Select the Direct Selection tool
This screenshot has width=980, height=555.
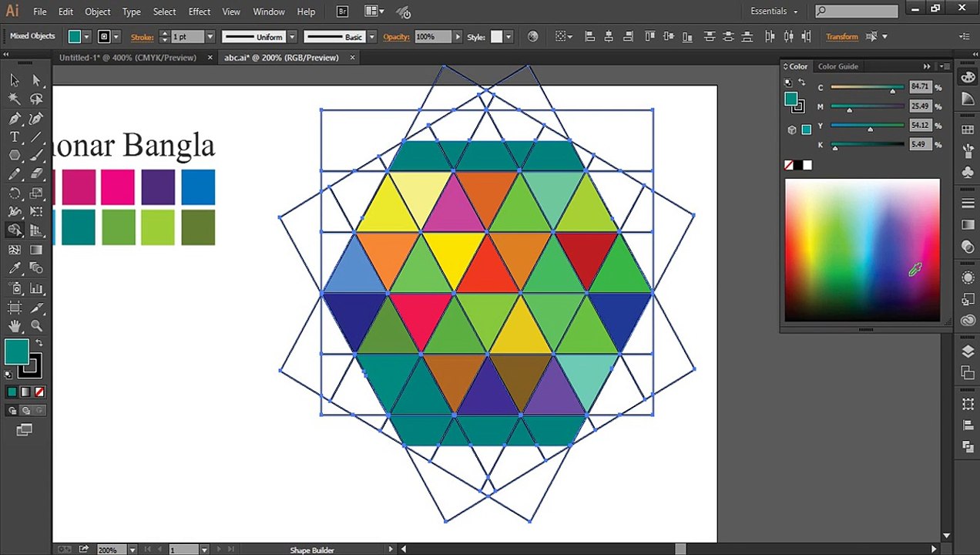click(x=36, y=80)
